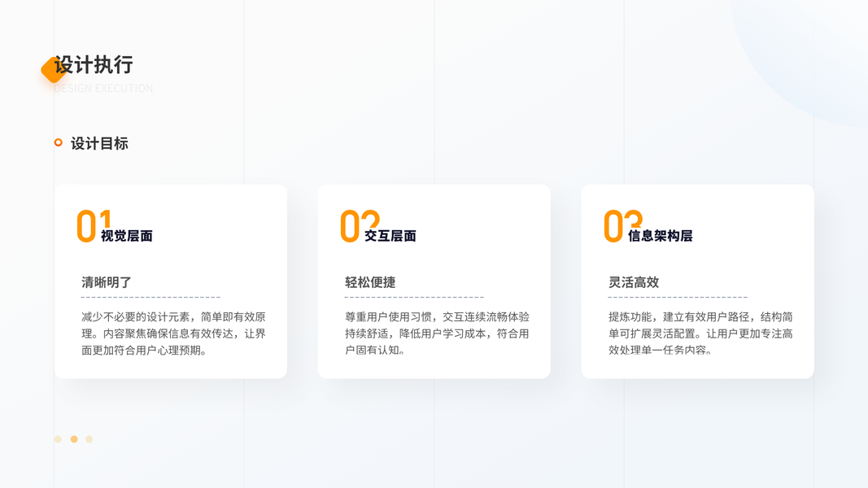The height and width of the screenshot is (488, 868).
Task: Click the 轻松便捷 subheading
Action: pos(370,282)
